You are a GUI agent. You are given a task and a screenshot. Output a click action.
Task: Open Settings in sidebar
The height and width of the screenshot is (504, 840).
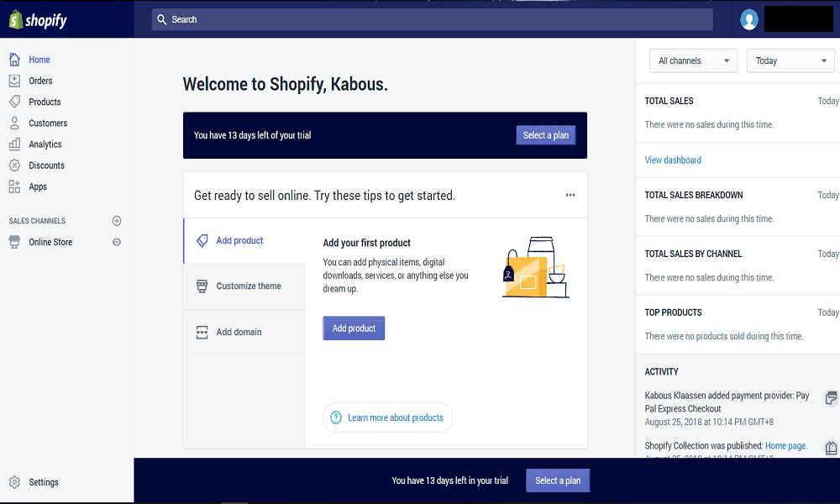44,482
